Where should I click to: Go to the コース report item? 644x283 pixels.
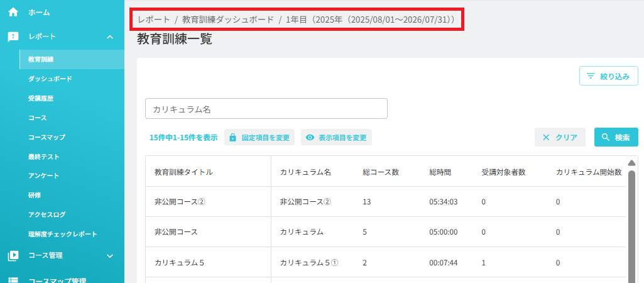tap(37, 118)
